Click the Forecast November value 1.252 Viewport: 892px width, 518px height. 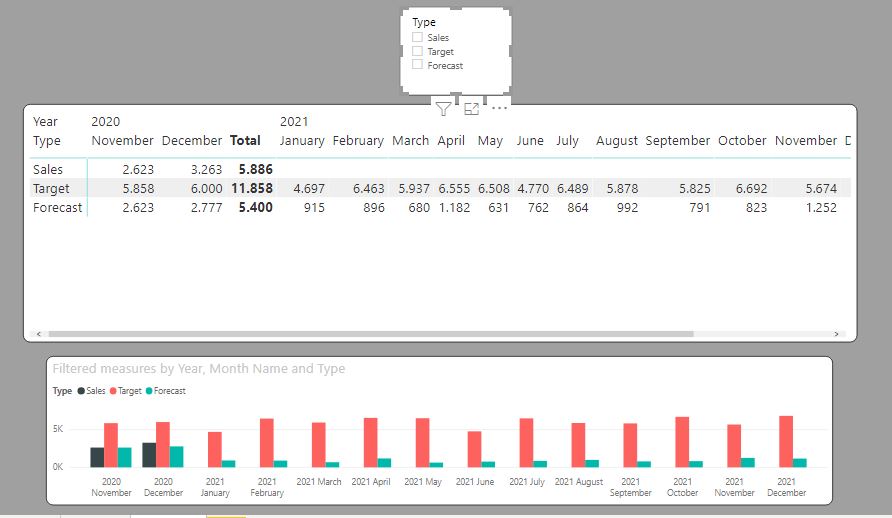[x=821, y=208]
